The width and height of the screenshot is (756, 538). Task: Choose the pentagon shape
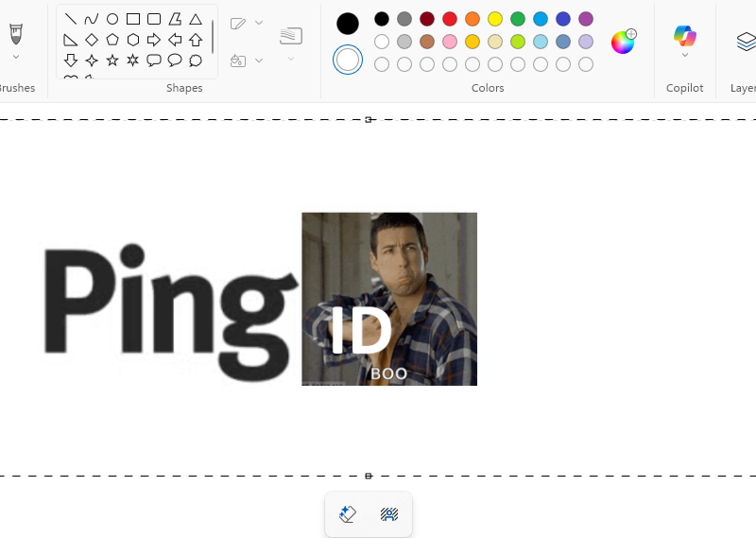112,40
